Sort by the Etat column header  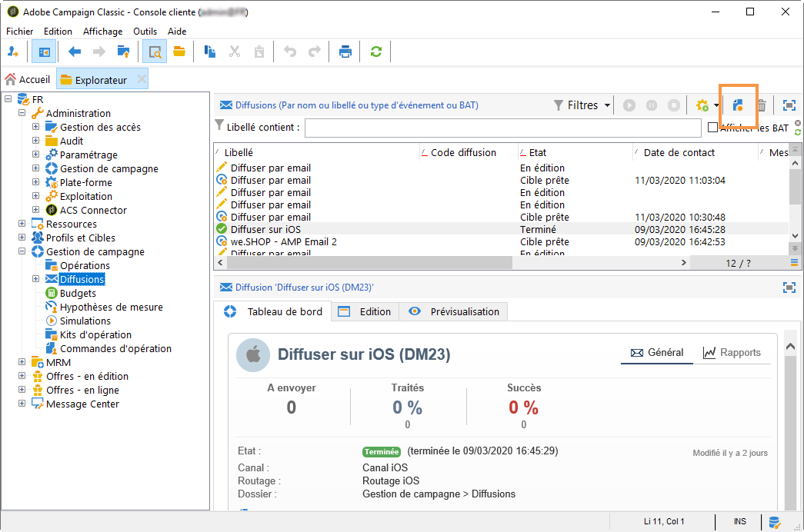pos(575,152)
